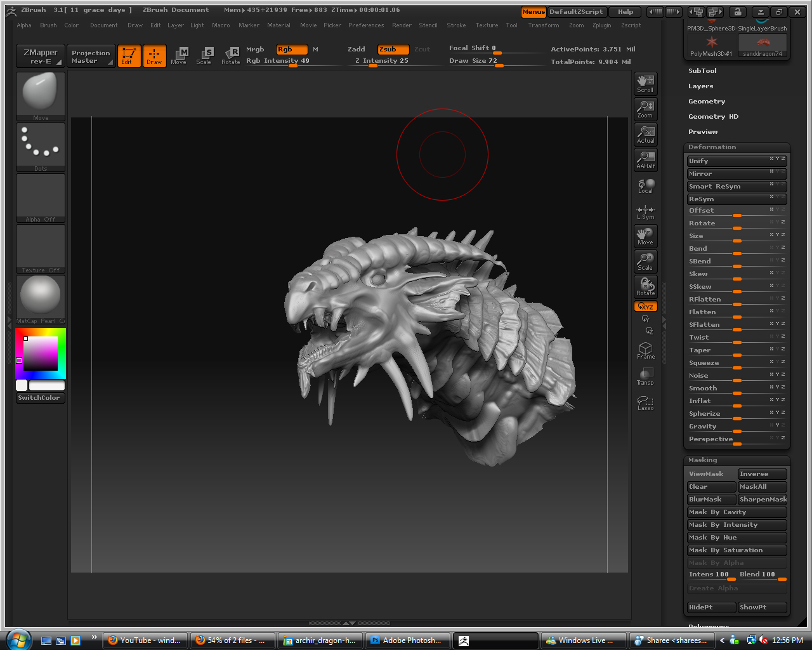
Task: Enable the Lasso selection icon
Action: pyautogui.click(x=645, y=402)
